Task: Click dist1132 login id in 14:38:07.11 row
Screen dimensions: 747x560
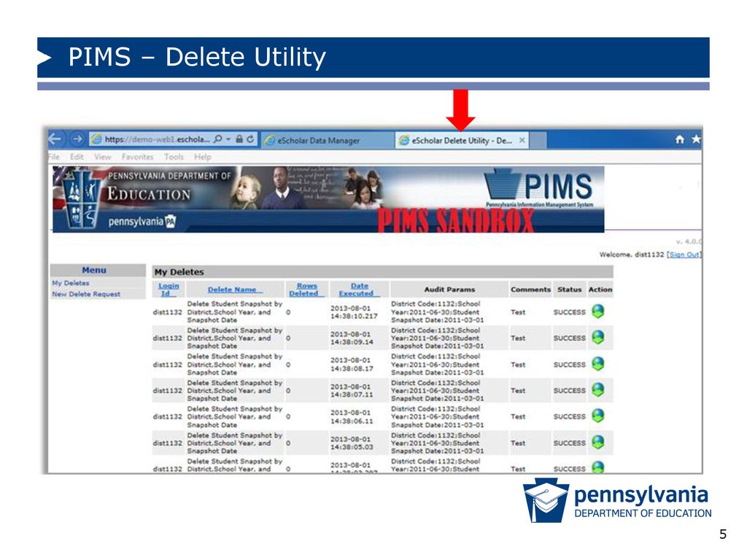Action: [167, 391]
